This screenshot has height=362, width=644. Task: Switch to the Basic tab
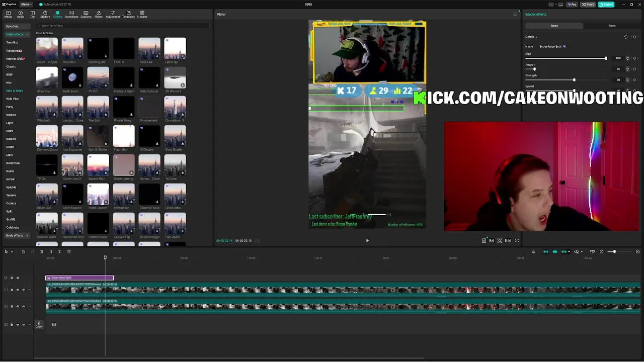coord(554,26)
